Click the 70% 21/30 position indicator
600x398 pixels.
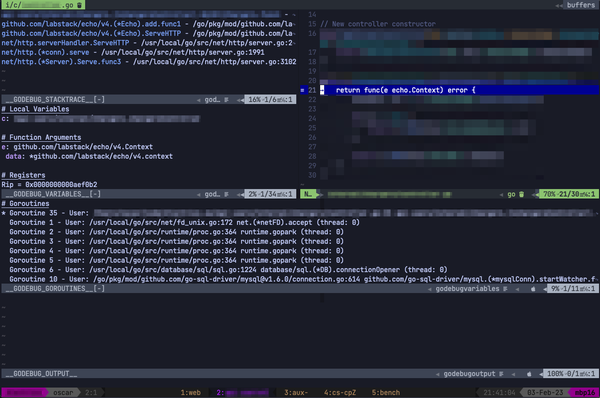pos(569,194)
